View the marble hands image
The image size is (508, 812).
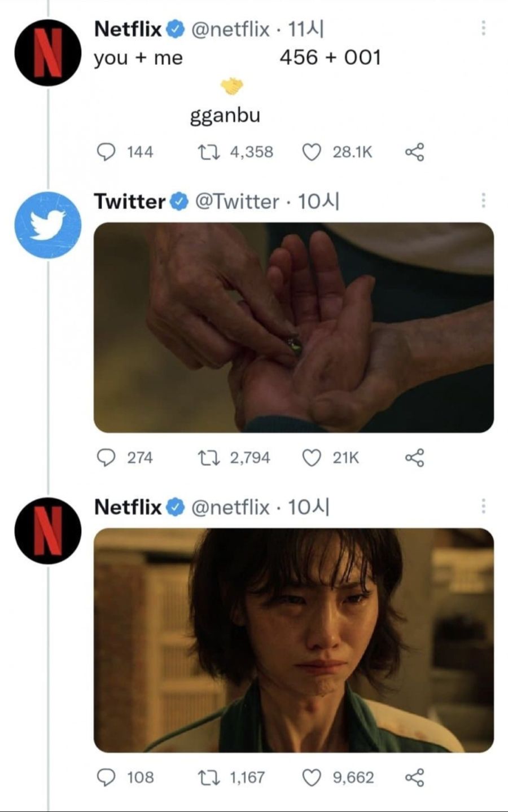click(x=294, y=327)
